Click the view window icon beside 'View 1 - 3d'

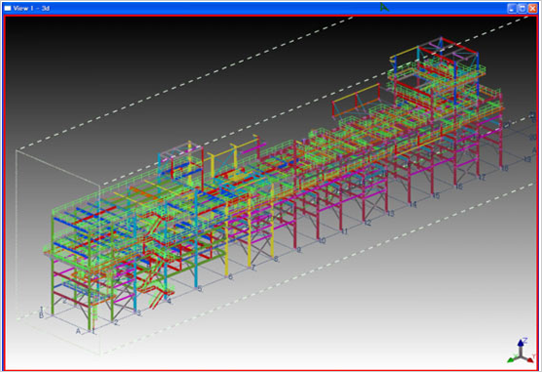click(x=8, y=8)
